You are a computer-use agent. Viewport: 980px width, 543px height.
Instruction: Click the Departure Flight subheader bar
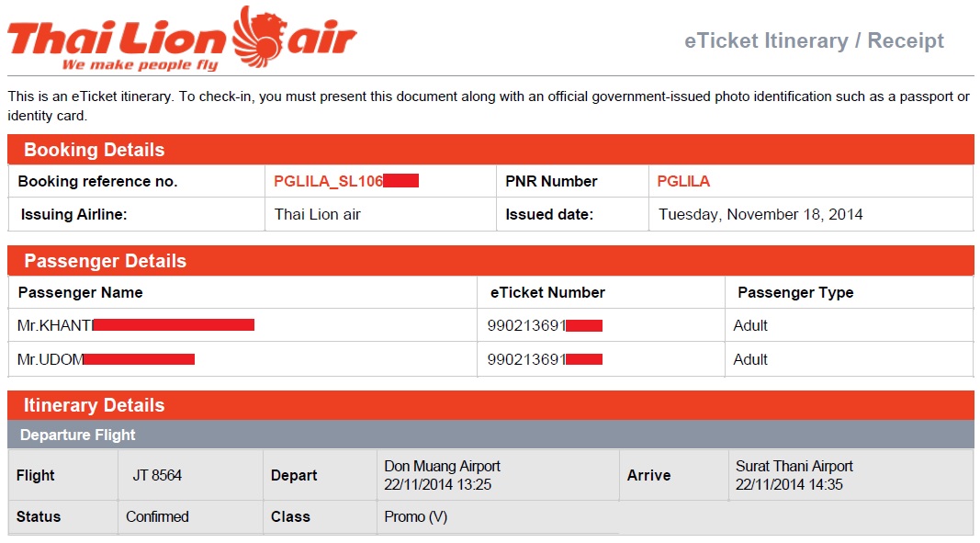click(x=490, y=435)
